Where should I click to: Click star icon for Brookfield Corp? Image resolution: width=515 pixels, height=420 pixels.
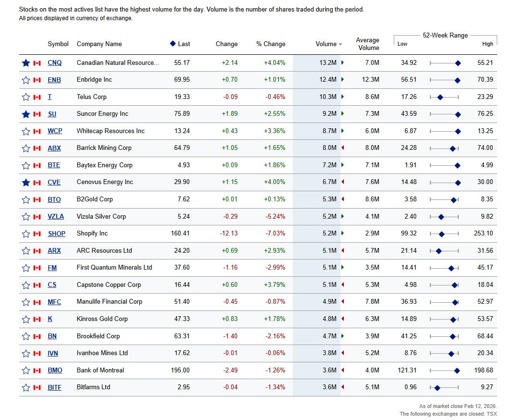click(26, 336)
